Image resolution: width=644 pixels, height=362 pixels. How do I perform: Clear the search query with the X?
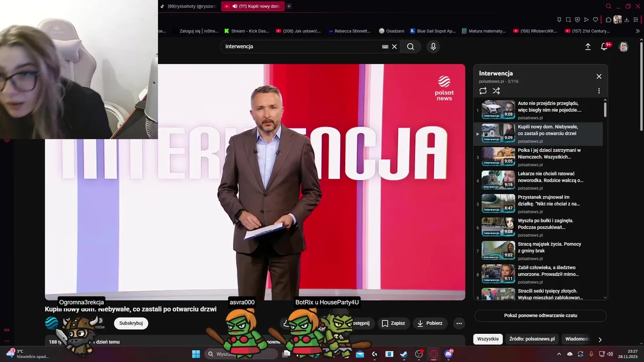[x=394, y=47]
